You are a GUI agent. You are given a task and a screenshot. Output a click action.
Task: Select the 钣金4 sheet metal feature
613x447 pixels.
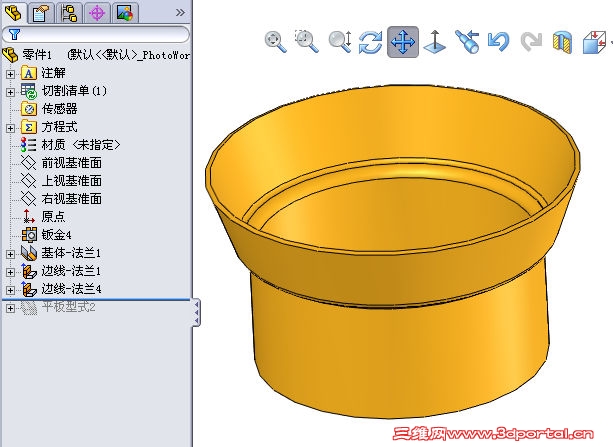(x=56, y=235)
